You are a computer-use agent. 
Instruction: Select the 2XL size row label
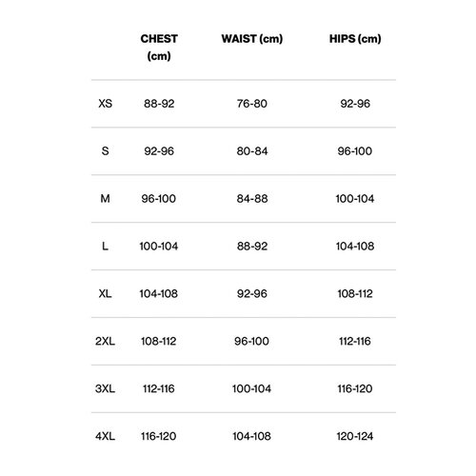(105, 341)
